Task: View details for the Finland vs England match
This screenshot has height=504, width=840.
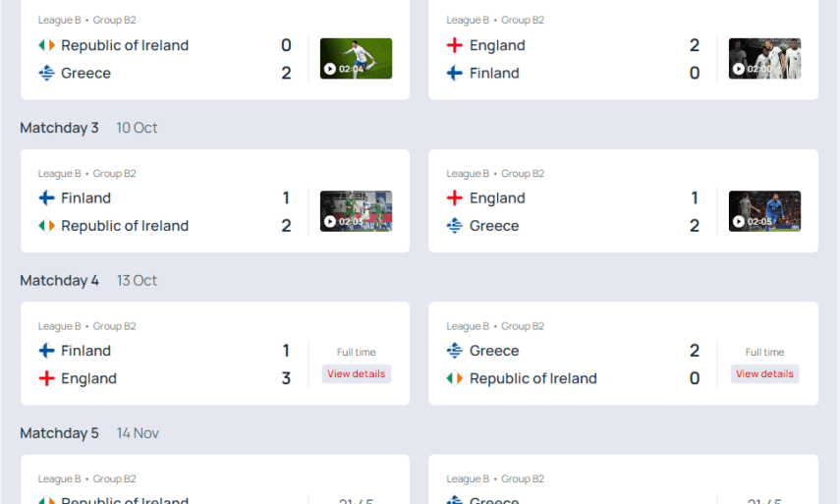Action: (356, 373)
